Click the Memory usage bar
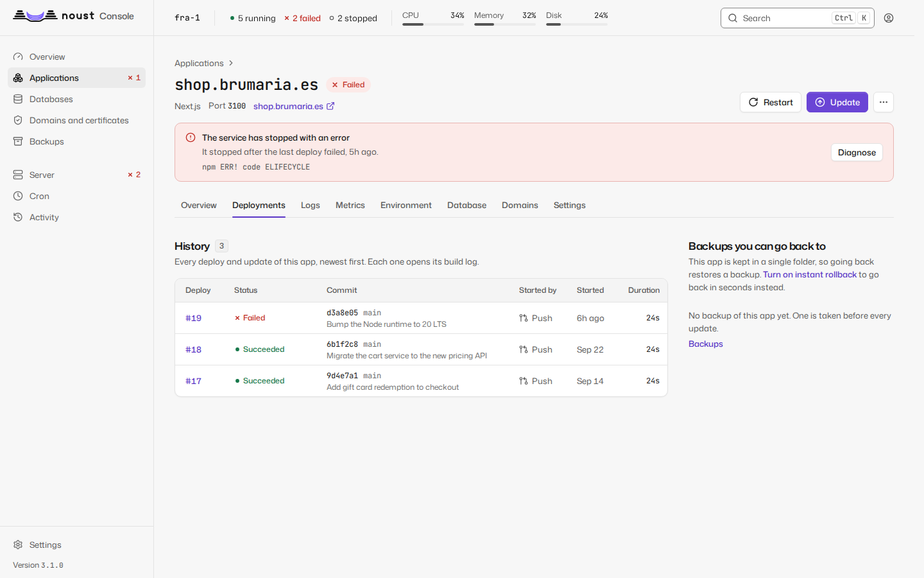The image size is (924, 578). point(505,24)
